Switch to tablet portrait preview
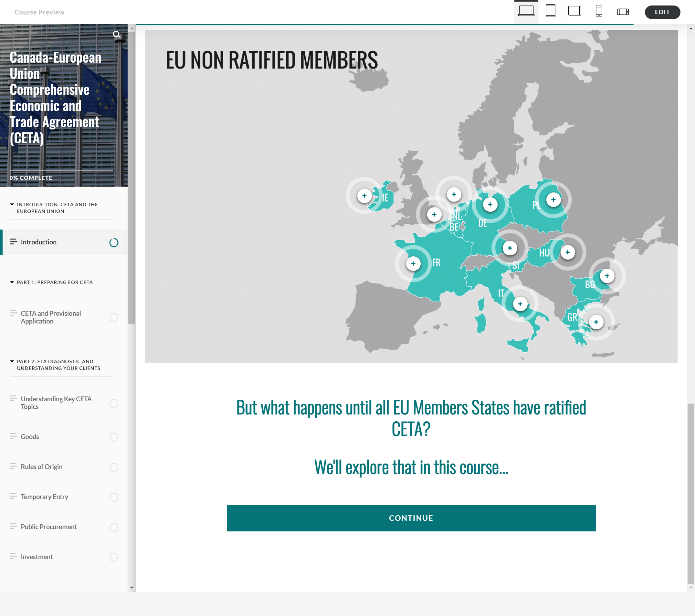 click(x=550, y=11)
